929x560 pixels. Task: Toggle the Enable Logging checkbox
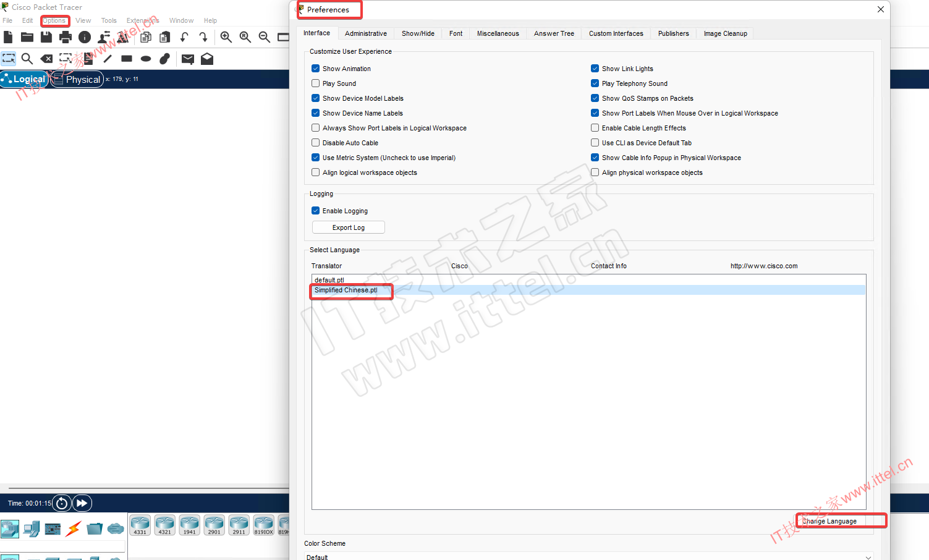tap(316, 211)
